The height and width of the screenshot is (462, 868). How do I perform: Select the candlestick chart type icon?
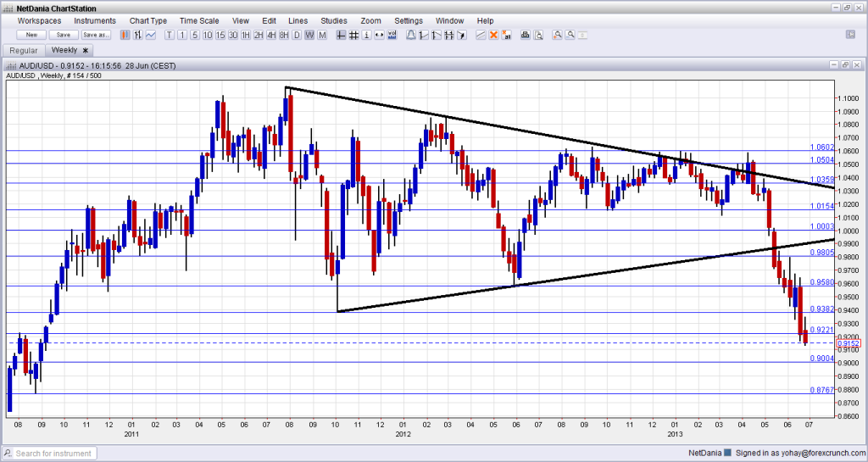[125, 35]
